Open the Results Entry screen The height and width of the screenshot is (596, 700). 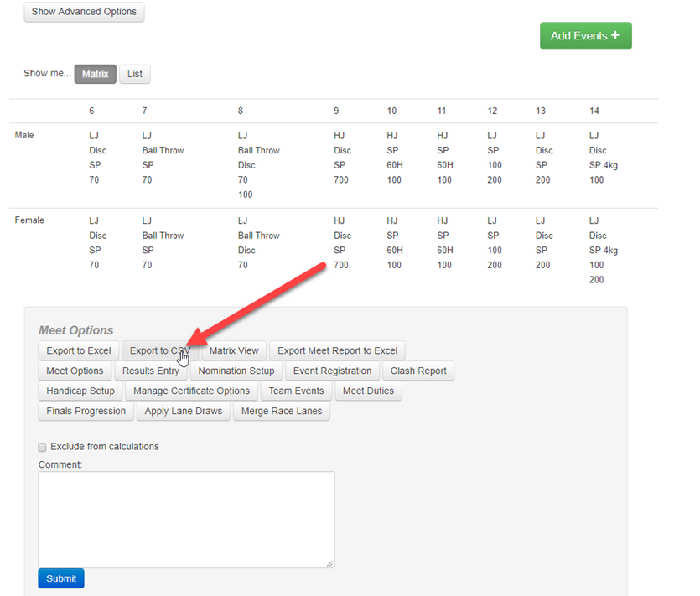(x=151, y=371)
